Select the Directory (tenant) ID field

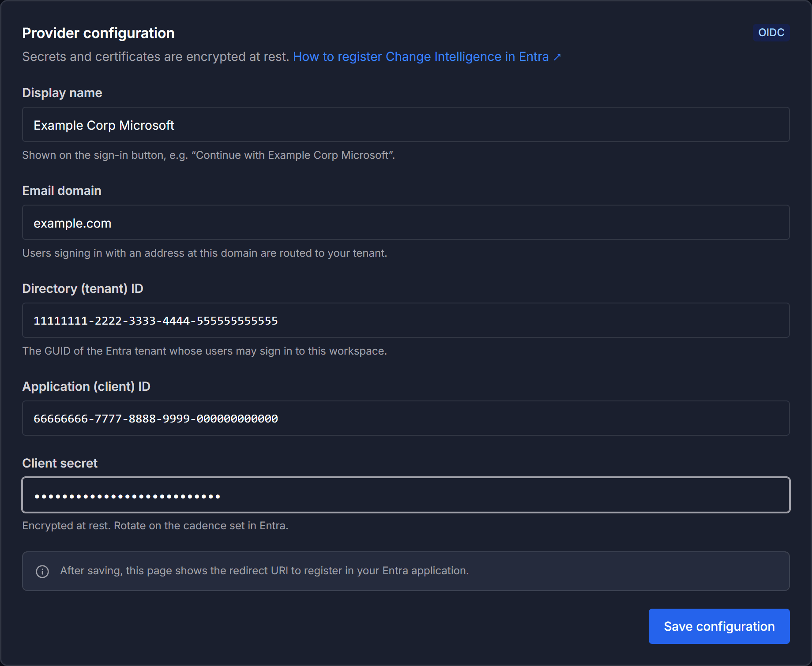[406, 320]
